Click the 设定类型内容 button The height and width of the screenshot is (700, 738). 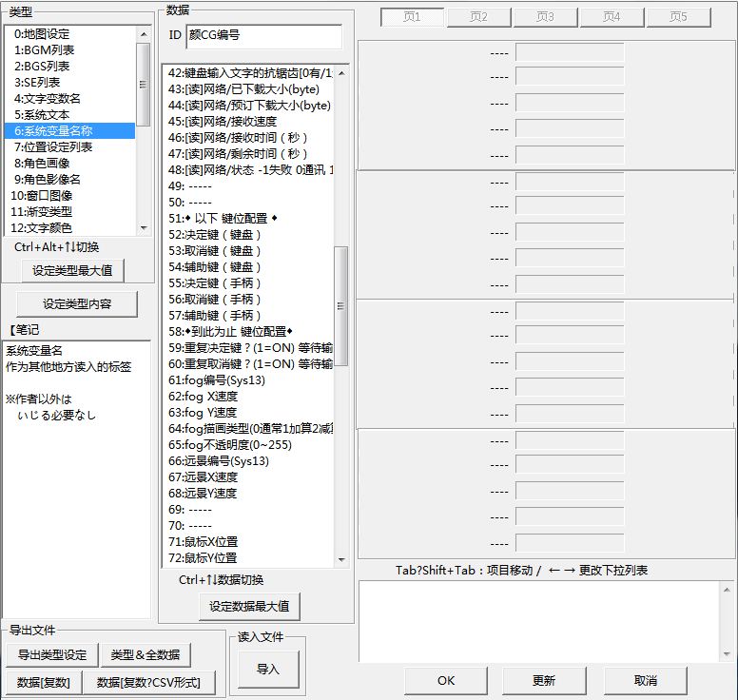77,303
